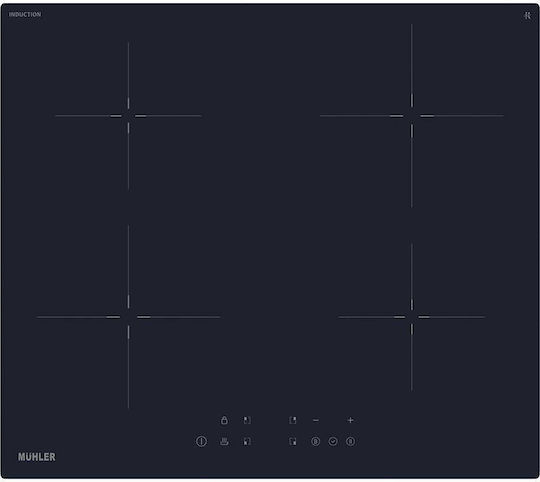Tap the timer clock key

(333, 441)
